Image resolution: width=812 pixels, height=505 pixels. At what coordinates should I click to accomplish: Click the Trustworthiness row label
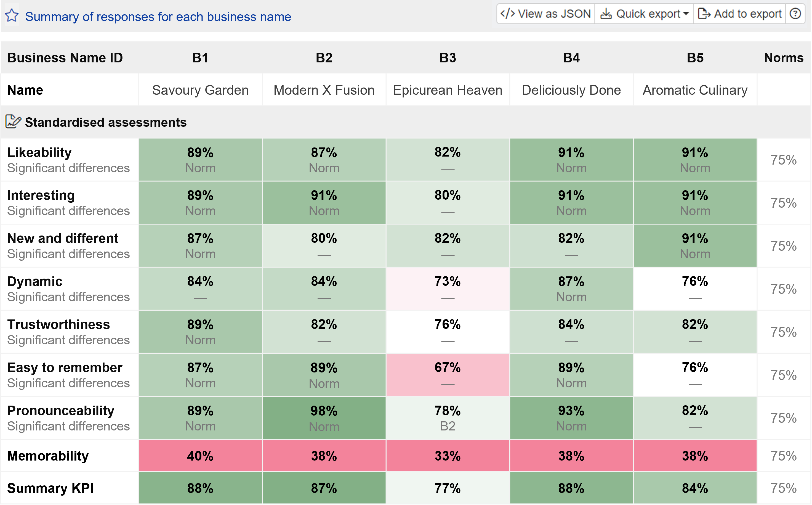58,325
